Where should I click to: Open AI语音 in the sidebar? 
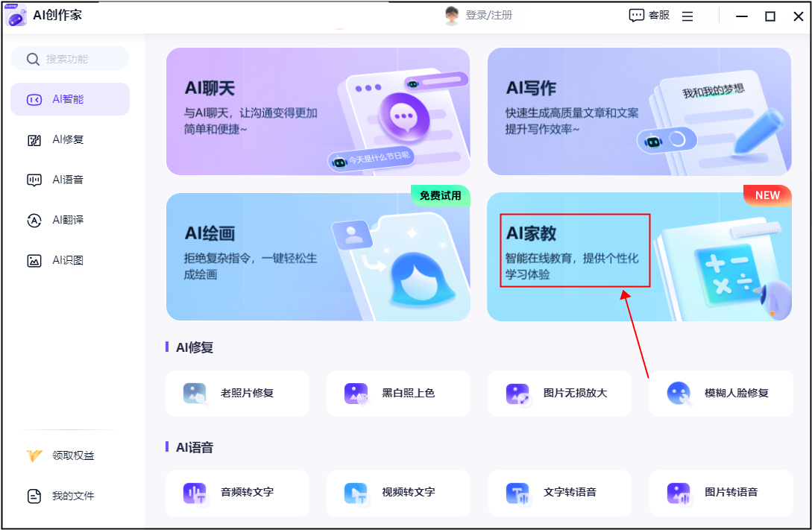pyautogui.click(x=70, y=180)
